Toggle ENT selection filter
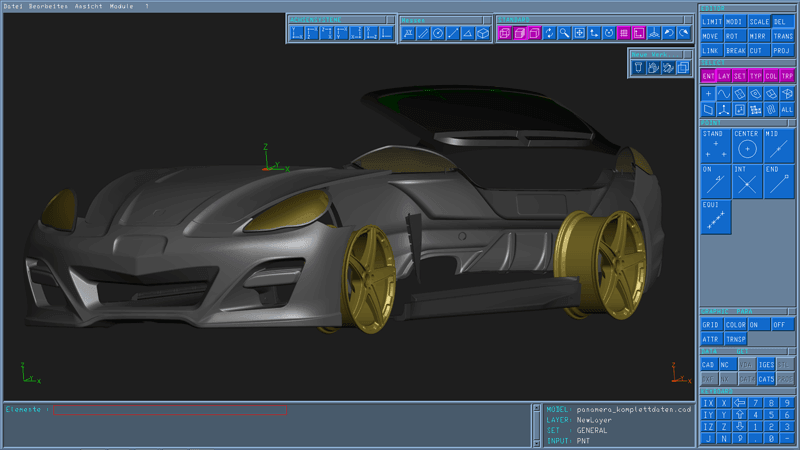 (708, 76)
